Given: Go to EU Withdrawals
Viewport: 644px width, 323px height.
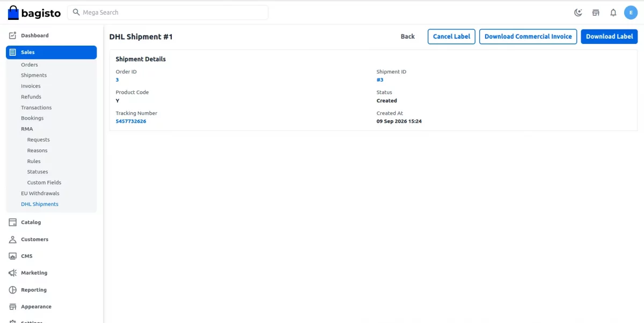Looking at the screenshot, I should [x=40, y=193].
